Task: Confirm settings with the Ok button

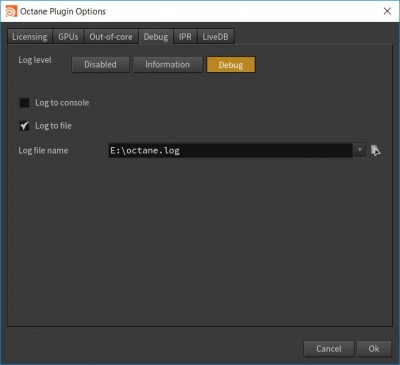Action: point(374,349)
